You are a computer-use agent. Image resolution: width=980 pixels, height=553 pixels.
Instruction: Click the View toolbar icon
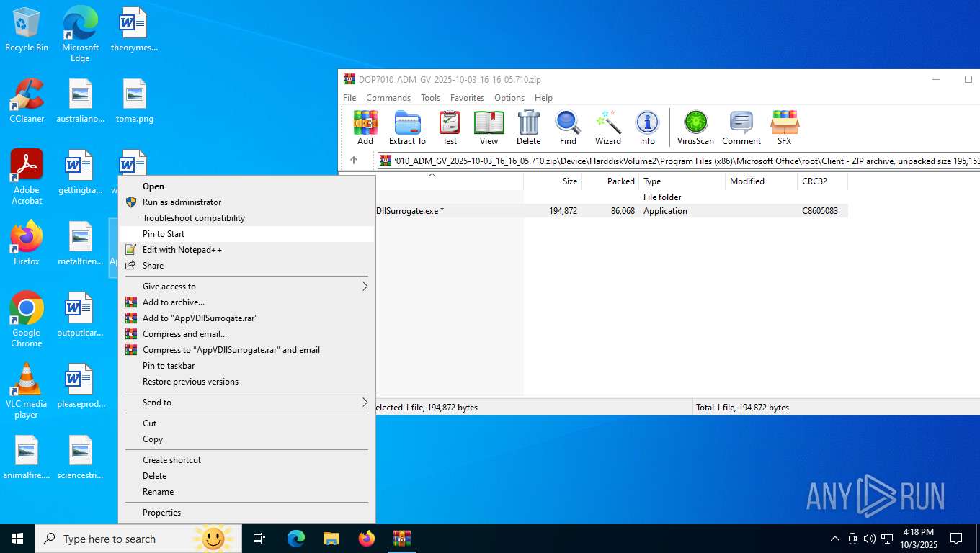(x=489, y=128)
